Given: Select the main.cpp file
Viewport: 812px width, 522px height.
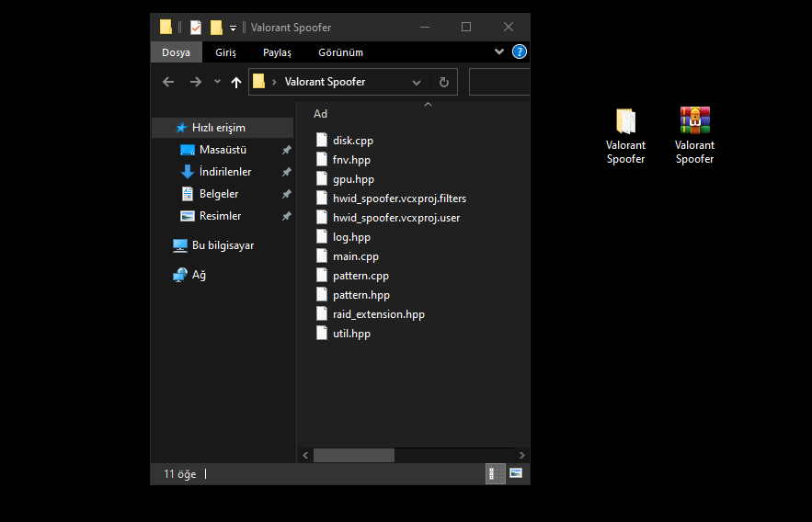Looking at the screenshot, I should click(x=355, y=256).
